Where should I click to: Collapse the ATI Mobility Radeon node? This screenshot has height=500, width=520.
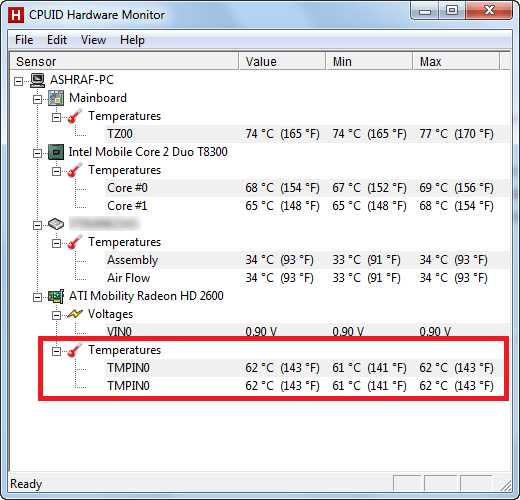pos(38,297)
